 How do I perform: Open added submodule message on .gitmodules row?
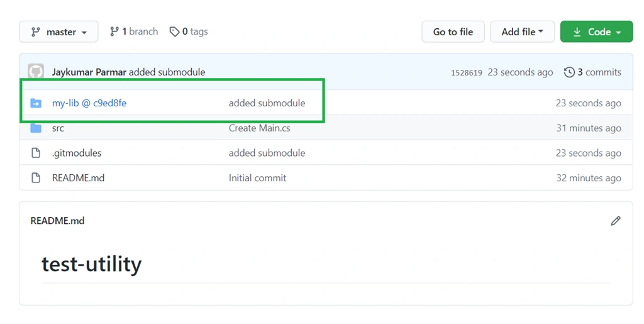coord(267,153)
